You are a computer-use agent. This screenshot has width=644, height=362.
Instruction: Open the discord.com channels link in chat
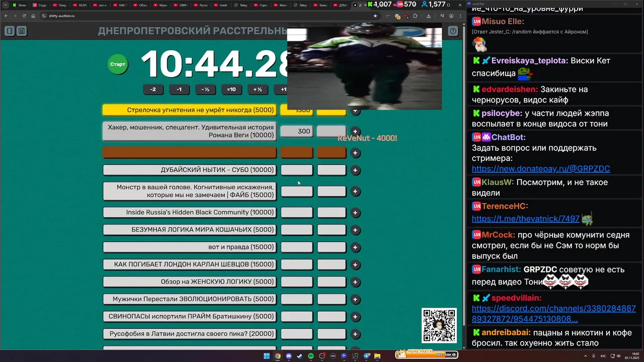(x=553, y=314)
